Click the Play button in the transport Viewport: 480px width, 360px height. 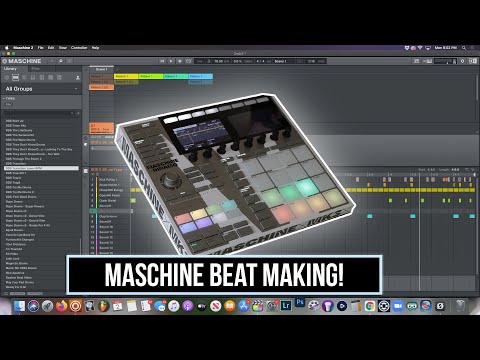pyautogui.click(x=171, y=61)
